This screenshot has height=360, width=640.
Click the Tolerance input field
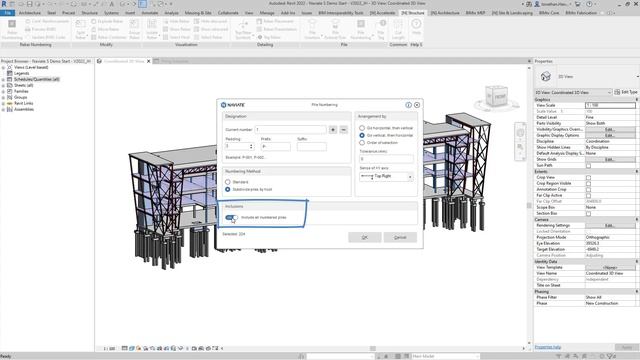pyautogui.click(x=386, y=159)
